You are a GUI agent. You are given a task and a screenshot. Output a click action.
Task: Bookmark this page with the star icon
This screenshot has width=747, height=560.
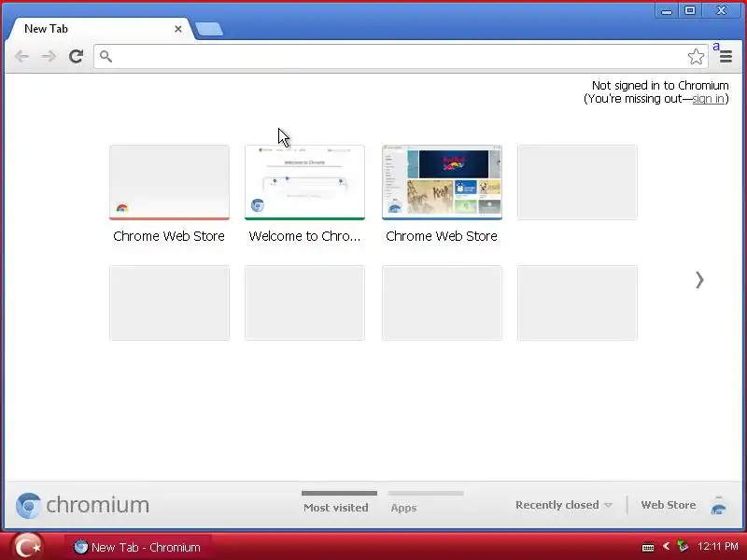pos(696,57)
